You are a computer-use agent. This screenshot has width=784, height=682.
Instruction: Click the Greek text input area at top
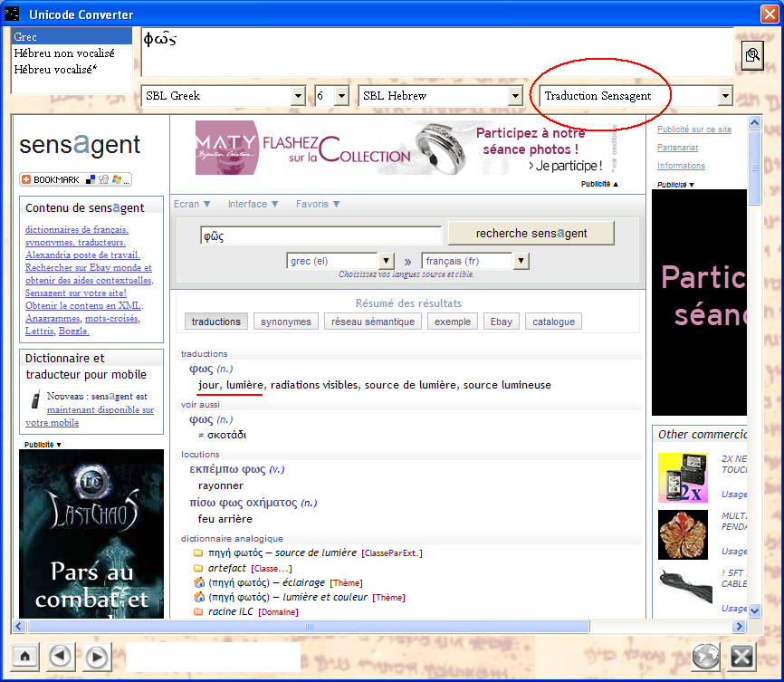[437, 53]
